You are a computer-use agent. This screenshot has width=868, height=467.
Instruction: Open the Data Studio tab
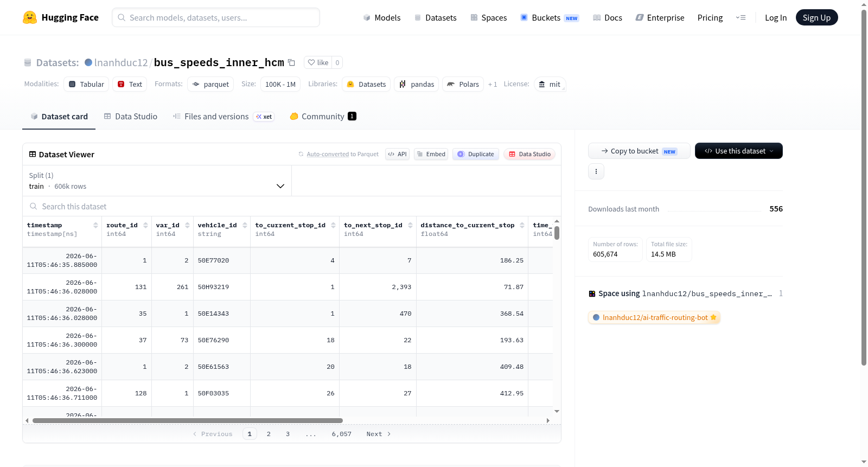131,117
